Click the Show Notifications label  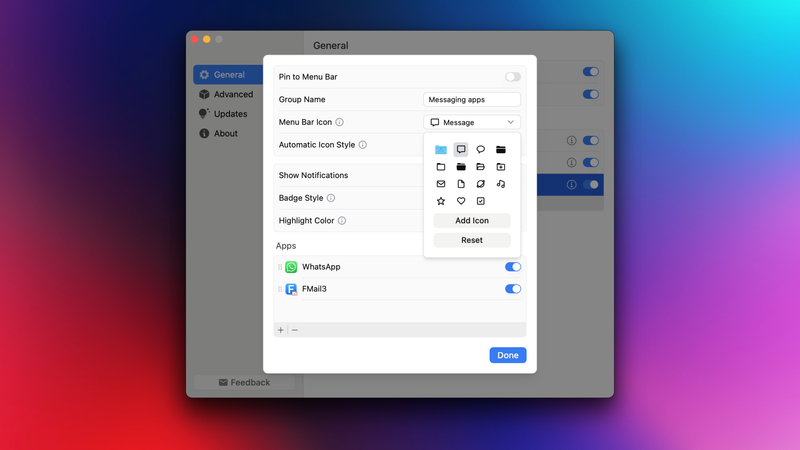[313, 175]
